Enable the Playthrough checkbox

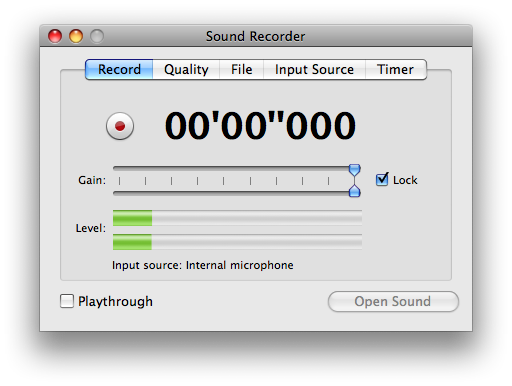67,301
